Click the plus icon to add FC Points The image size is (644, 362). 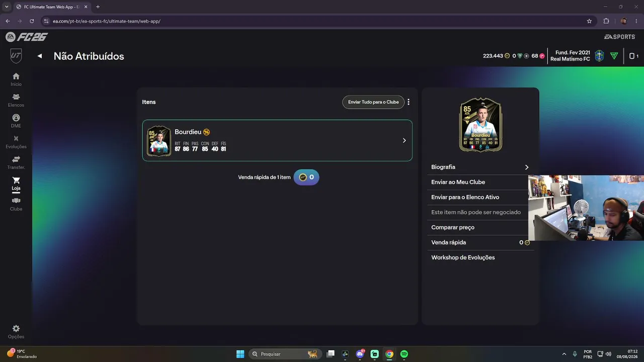click(526, 56)
